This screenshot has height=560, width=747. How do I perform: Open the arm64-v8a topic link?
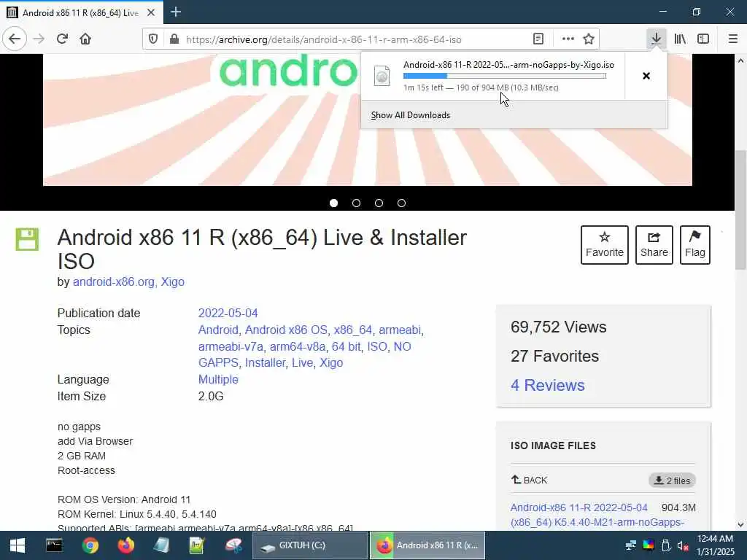(298, 346)
